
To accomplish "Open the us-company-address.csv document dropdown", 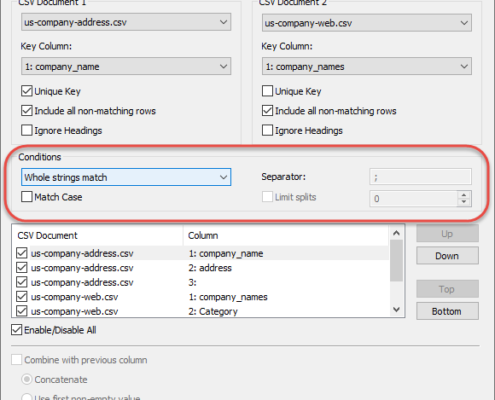I will [x=126, y=22].
